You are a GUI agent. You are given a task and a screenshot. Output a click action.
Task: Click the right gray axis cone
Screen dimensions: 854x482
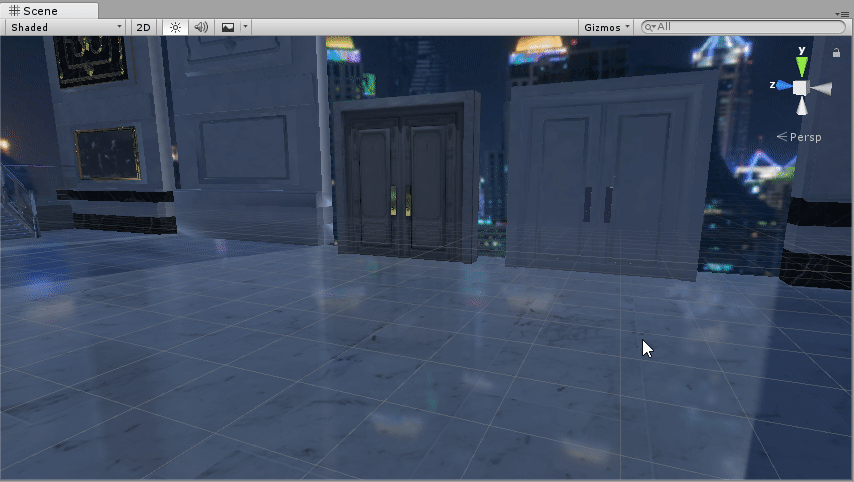click(x=821, y=88)
